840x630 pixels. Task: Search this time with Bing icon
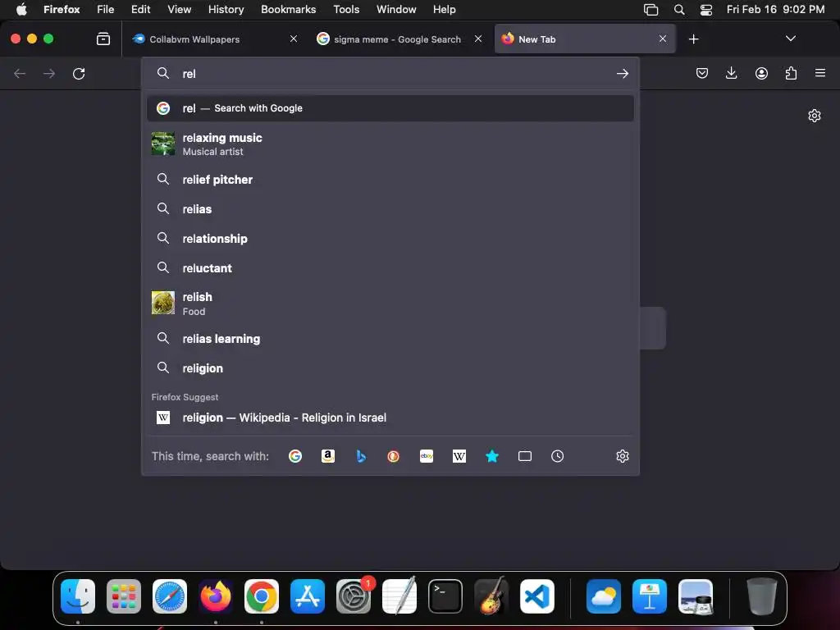[361, 456]
